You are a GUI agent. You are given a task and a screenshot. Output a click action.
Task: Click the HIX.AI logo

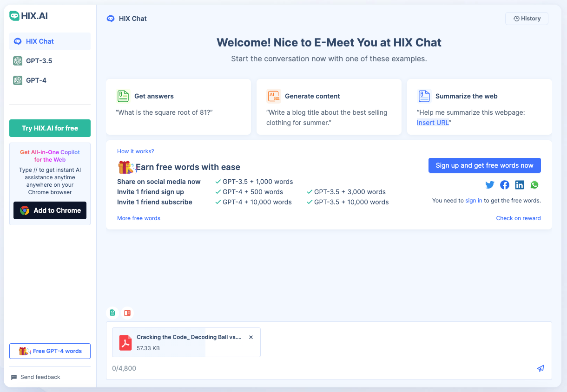28,16
